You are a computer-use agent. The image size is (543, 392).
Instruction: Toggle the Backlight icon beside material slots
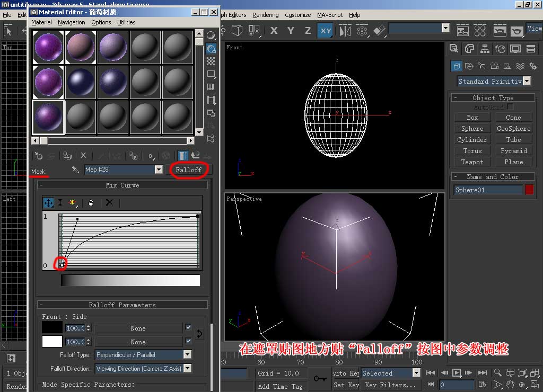click(211, 48)
